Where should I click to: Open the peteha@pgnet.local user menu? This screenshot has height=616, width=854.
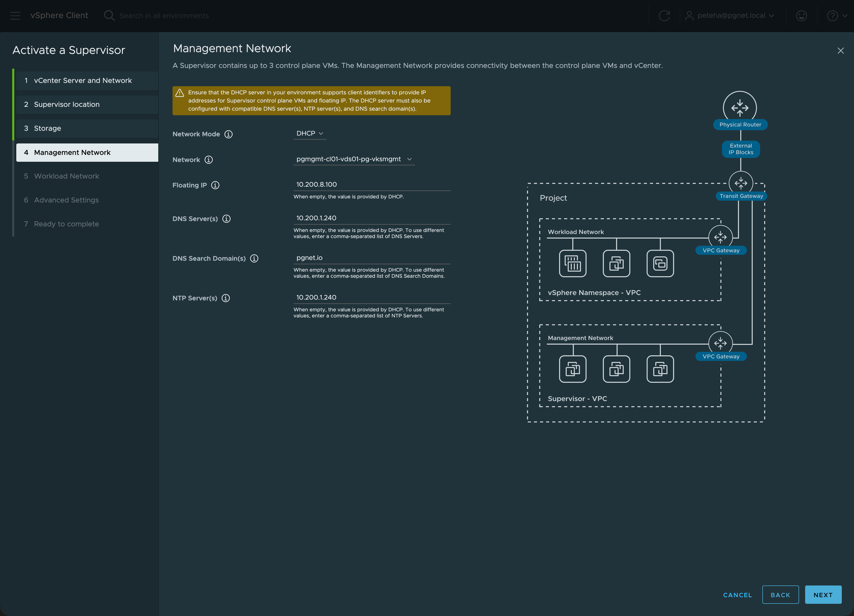(730, 16)
